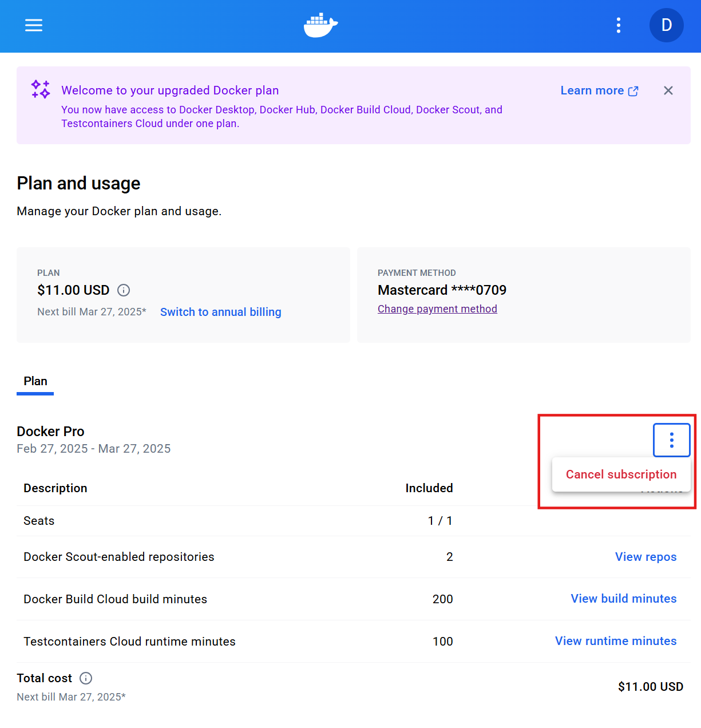Screen dimensions: 701x728
Task: Click the Docker Pro plan title
Action: pyautogui.click(x=50, y=432)
